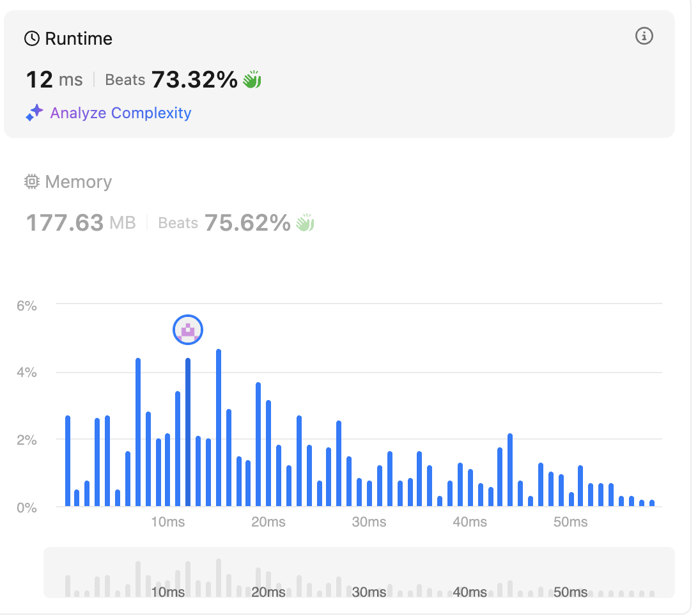Click the circled avatar marker above the chart
Screen dimensions: 698x616
[x=188, y=330]
